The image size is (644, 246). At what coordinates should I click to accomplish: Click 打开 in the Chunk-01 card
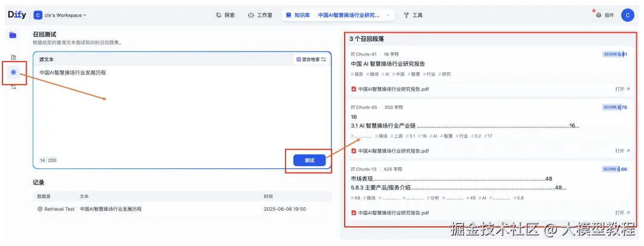coord(622,89)
